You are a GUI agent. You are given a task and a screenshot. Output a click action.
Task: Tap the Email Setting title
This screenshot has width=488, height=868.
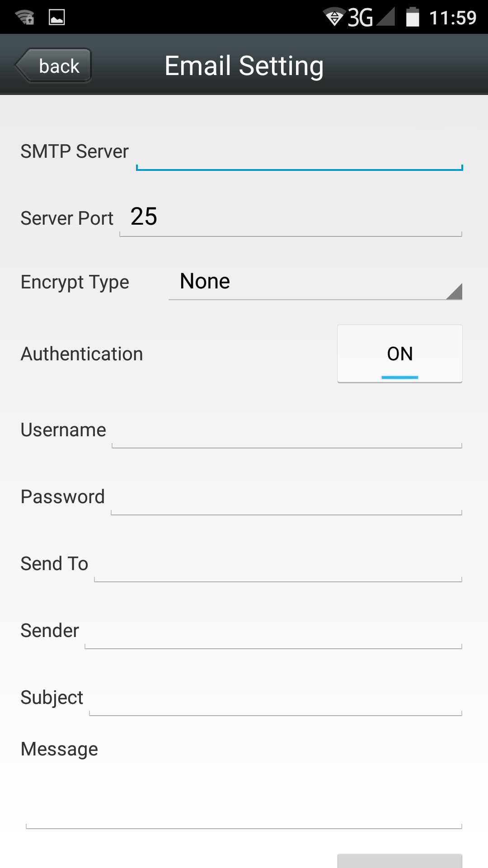(244, 66)
